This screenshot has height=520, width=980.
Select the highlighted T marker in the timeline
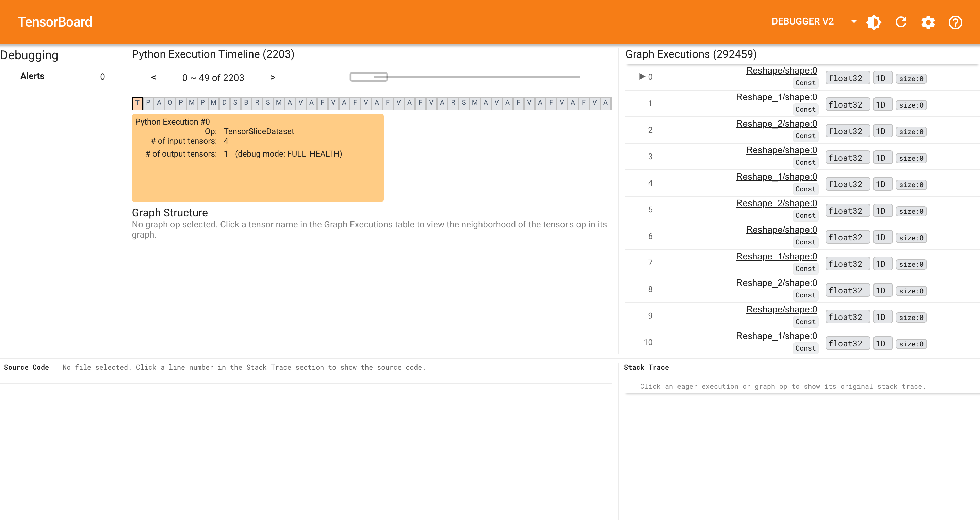click(x=137, y=103)
